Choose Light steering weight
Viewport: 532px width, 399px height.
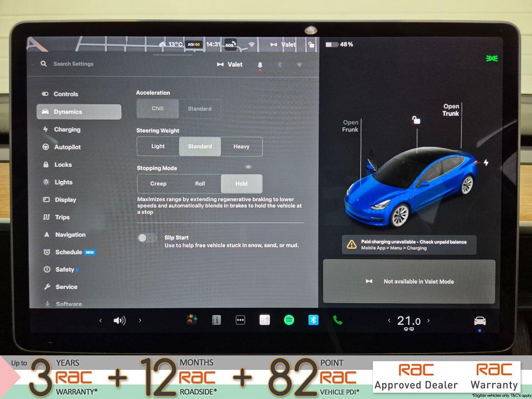click(x=158, y=146)
